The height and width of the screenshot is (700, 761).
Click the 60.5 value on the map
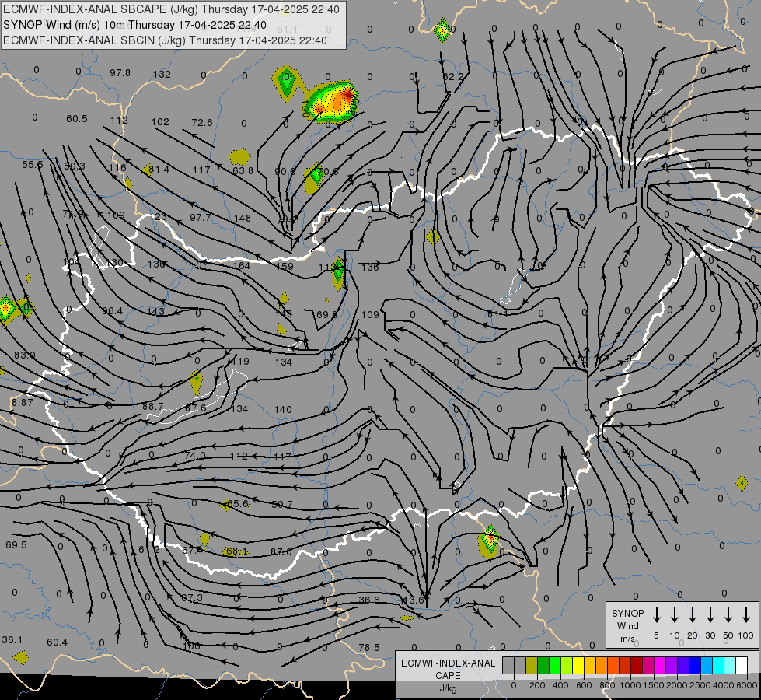[77, 118]
